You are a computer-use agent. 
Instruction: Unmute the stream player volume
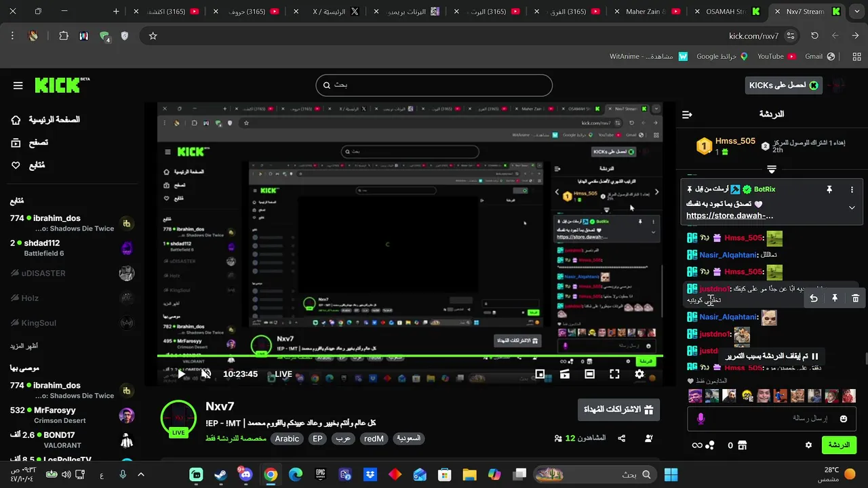click(206, 374)
